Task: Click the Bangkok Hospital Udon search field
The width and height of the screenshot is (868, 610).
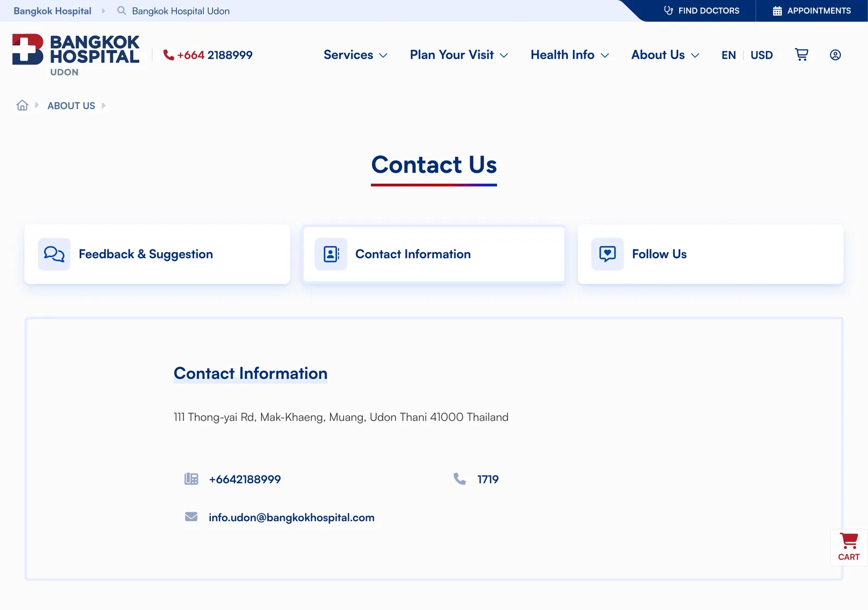Action: point(181,11)
